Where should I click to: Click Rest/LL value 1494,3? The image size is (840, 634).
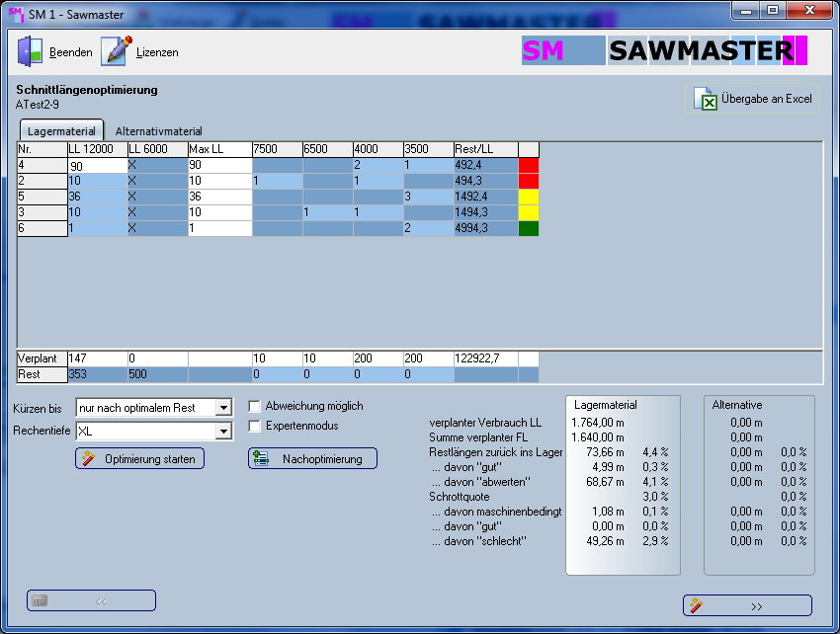[x=486, y=212]
